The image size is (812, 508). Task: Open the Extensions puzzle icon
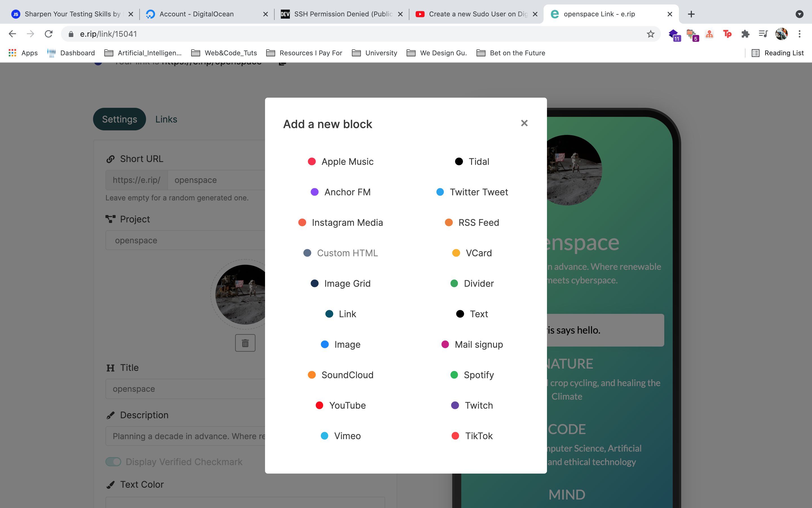745,34
